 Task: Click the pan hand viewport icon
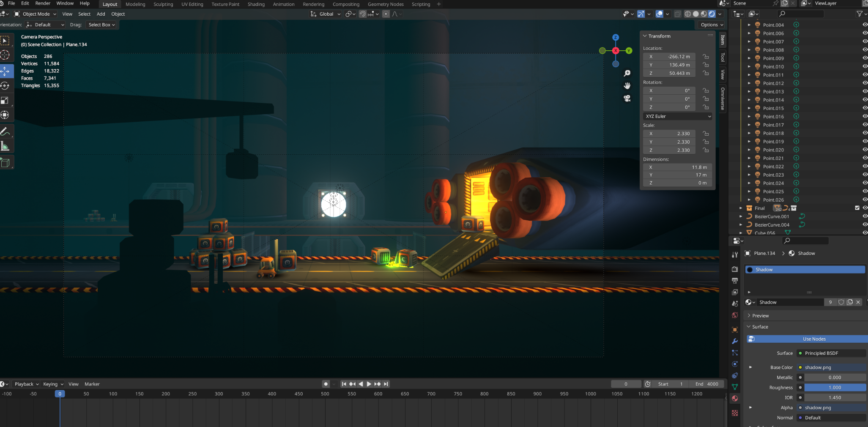tap(627, 86)
